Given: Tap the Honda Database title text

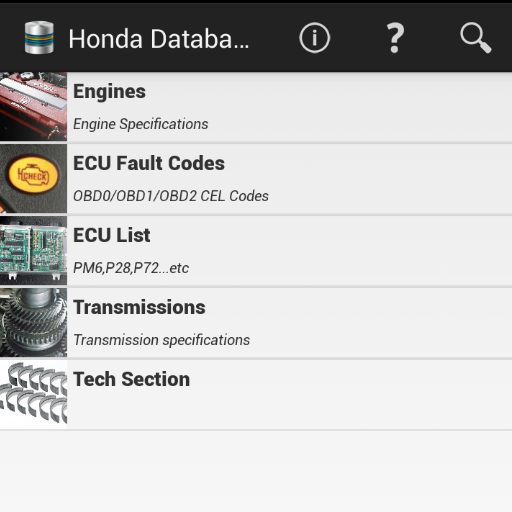Looking at the screenshot, I should point(159,39).
